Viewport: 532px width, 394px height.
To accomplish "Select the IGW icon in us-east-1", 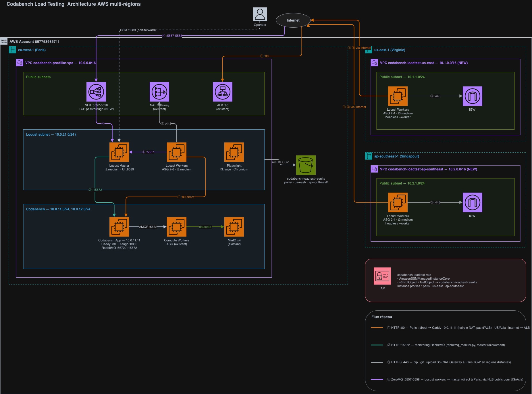I will [x=473, y=96].
